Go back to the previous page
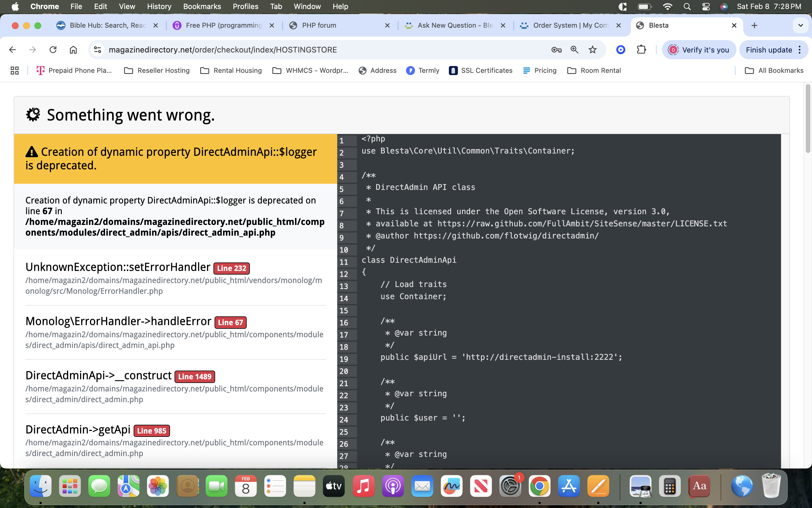 (12, 50)
